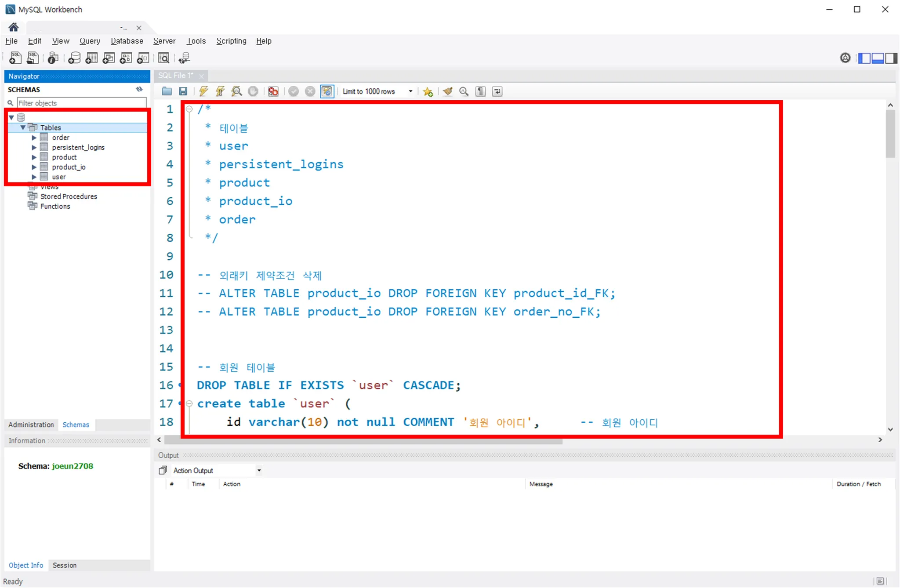Image resolution: width=900 pixels, height=588 pixels.
Task: Create new schema database icon
Action: pos(74,58)
